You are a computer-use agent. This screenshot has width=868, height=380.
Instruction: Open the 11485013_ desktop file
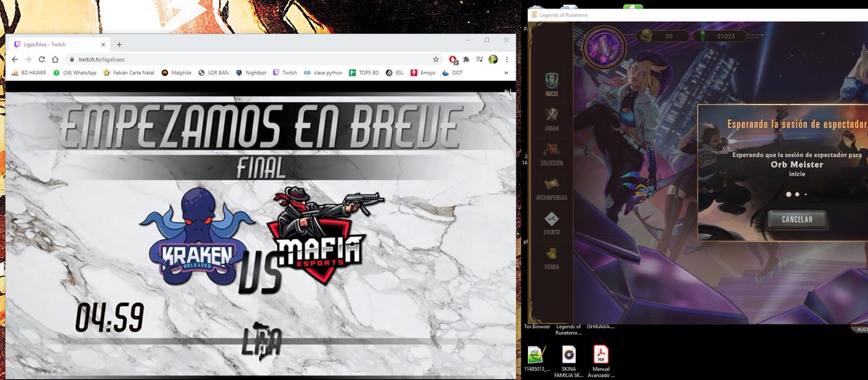[x=535, y=358]
